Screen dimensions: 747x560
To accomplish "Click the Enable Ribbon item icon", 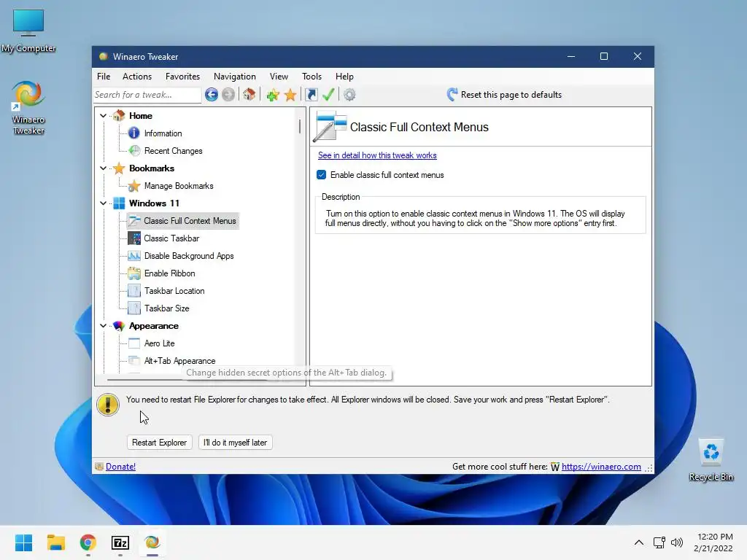I will tap(134, 273).
